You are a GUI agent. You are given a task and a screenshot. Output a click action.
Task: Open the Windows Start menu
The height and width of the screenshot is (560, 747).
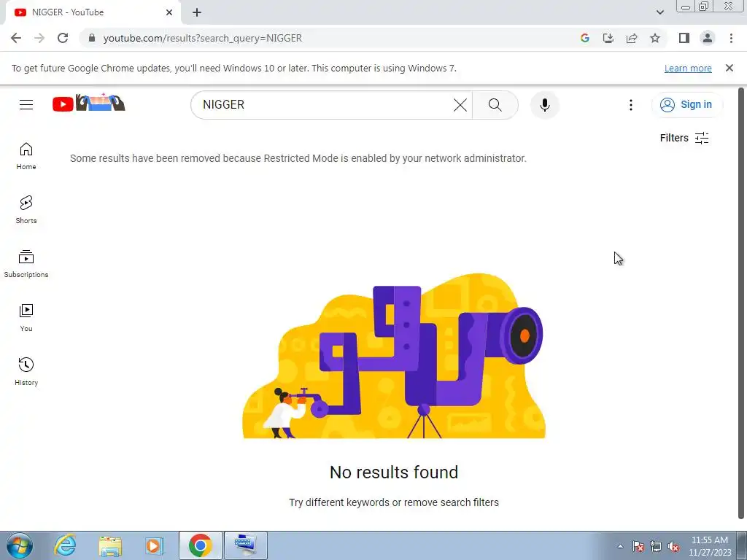pos(20,545)
